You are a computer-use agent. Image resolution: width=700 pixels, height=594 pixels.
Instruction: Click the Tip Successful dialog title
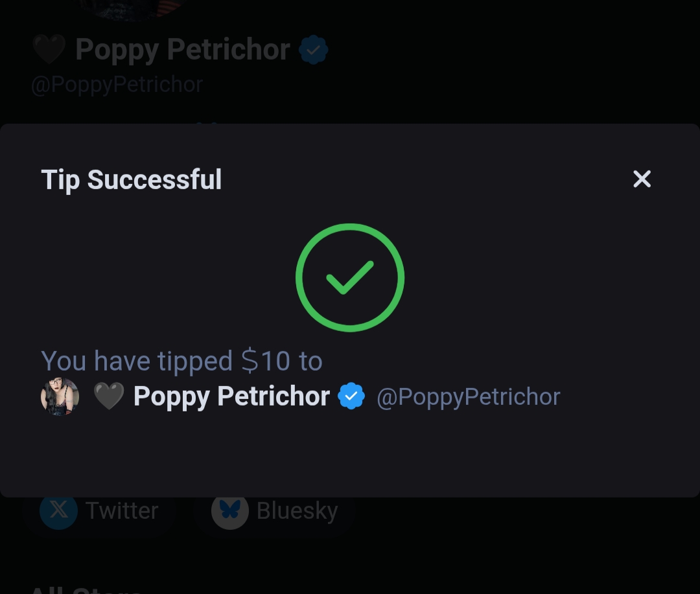click(132, 179)
